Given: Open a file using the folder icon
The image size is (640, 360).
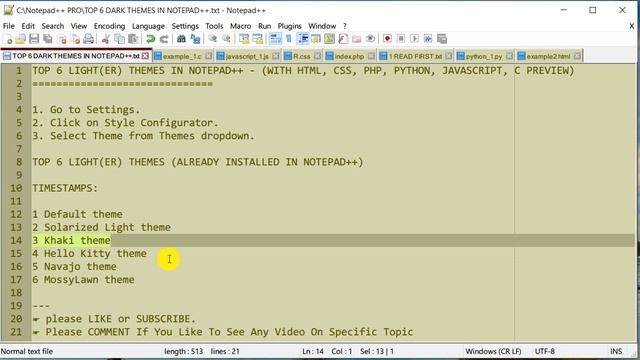Looking at the screenshot, I should [20, 39].
